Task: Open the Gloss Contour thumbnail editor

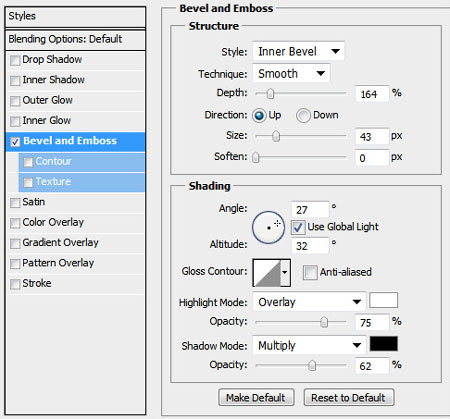Action: (267, 273)
